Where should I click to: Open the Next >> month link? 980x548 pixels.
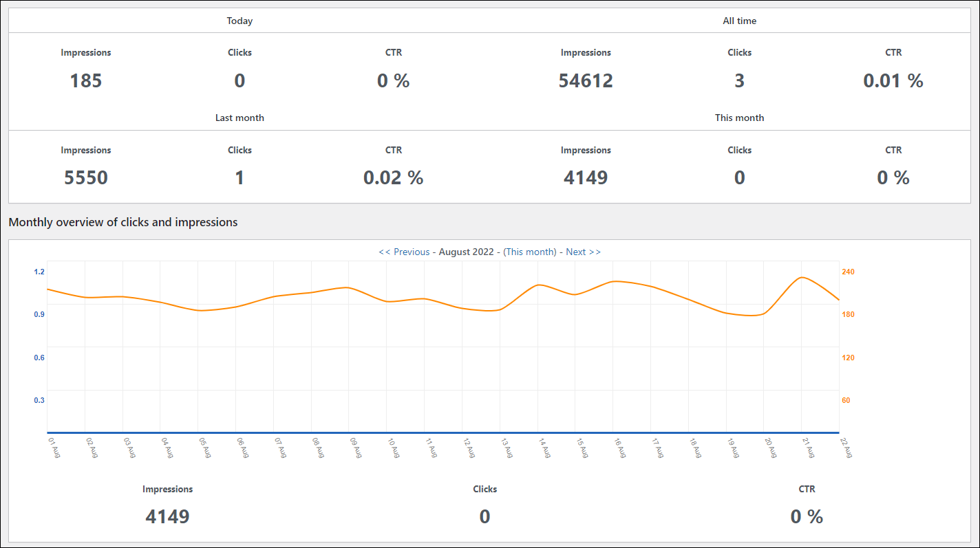[583, 252]
